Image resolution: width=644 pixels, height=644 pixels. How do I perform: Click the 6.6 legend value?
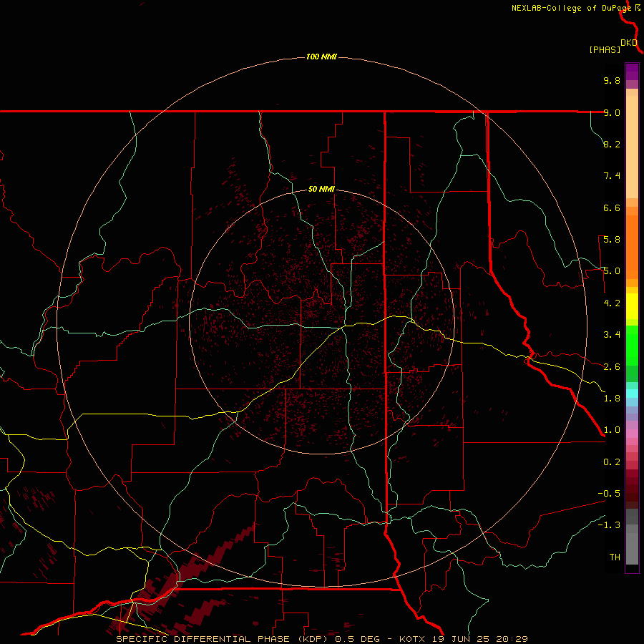coord(612,208)
